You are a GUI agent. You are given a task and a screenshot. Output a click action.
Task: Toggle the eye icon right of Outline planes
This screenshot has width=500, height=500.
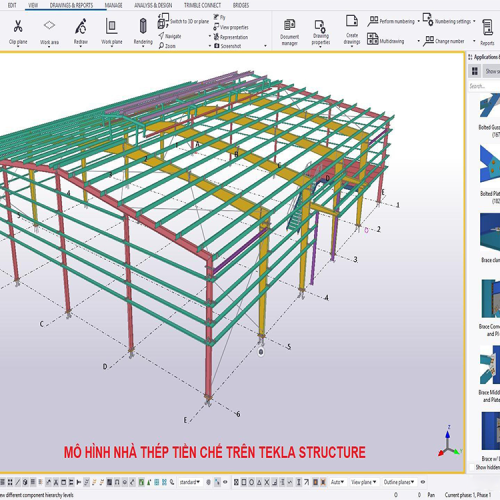tap(423, 482)
